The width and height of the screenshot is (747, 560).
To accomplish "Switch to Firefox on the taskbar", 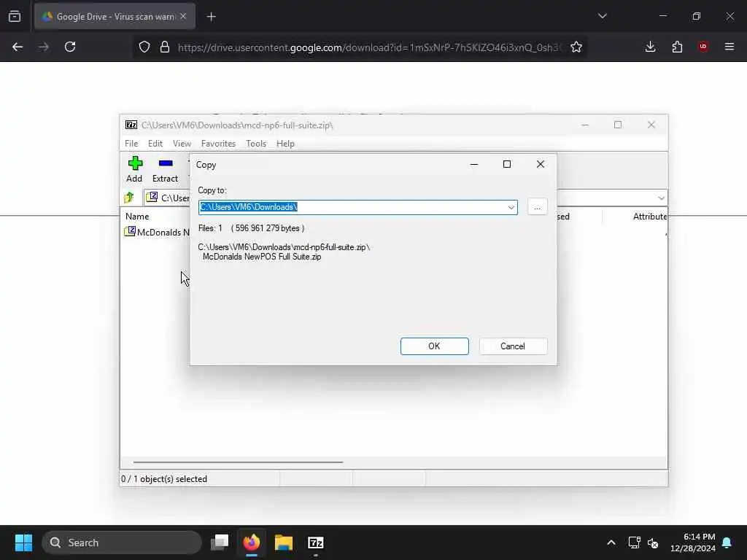I will click(252, 542).
